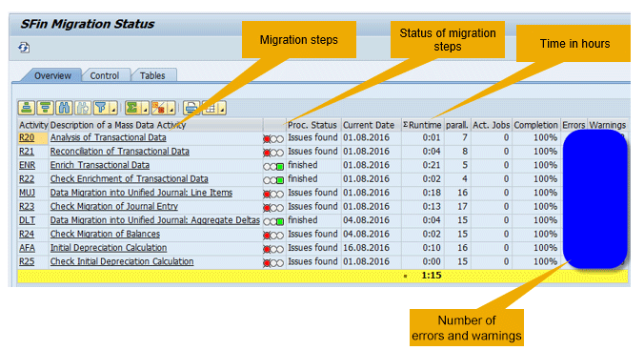
Task: Open activity link R21
Action: click(x=27, y=152)
